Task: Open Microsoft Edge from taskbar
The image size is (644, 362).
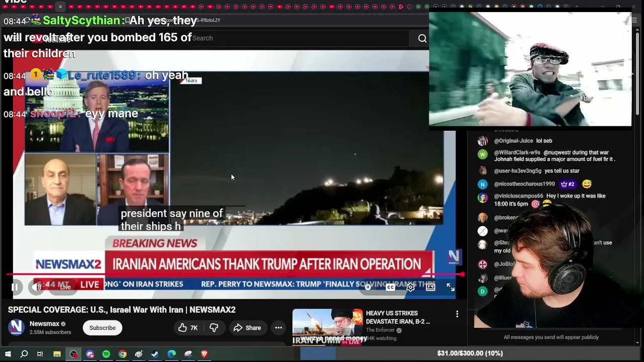Action: pyautogui.click(x=172, y=354)
